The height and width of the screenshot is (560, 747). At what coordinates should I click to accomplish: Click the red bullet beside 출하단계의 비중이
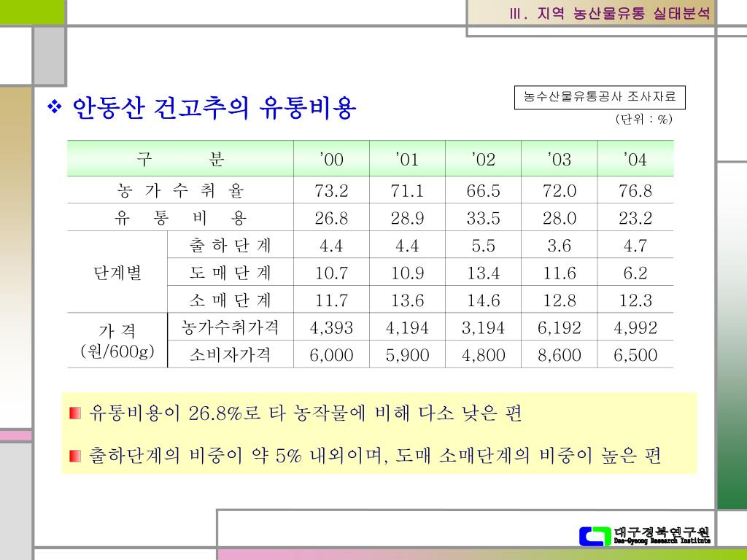pos(75,456)
